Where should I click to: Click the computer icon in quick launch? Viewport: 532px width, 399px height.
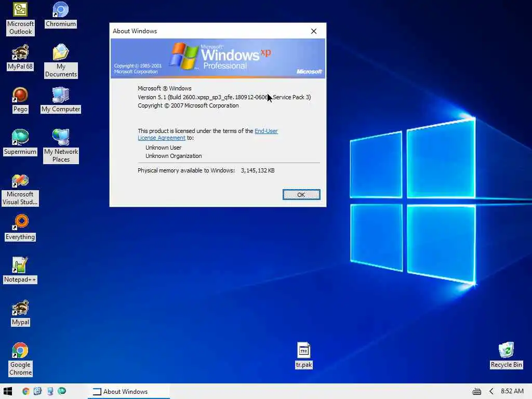(50, 391)
